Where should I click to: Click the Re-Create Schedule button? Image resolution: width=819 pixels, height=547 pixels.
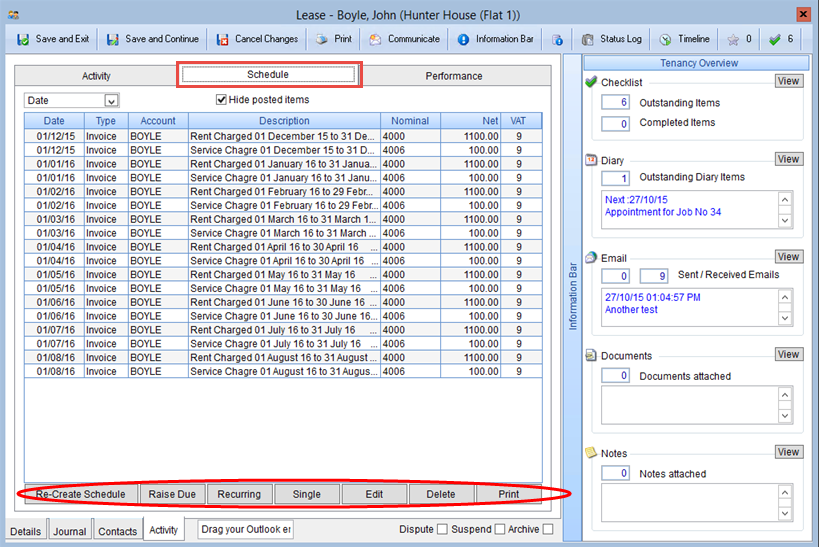pos(80,494)
